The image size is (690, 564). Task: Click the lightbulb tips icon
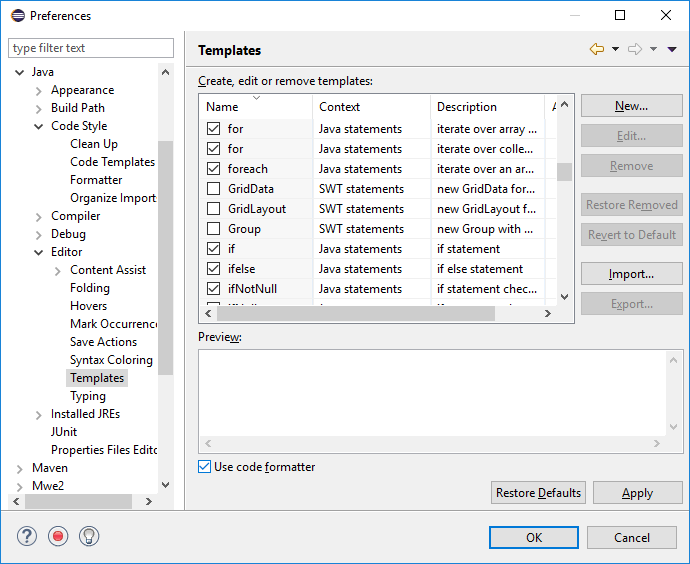point(89,536)
